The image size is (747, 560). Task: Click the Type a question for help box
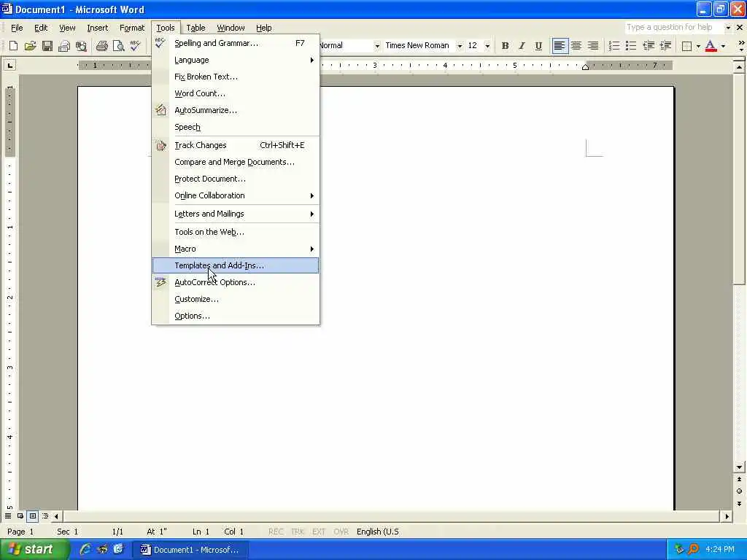click(674, 28)
